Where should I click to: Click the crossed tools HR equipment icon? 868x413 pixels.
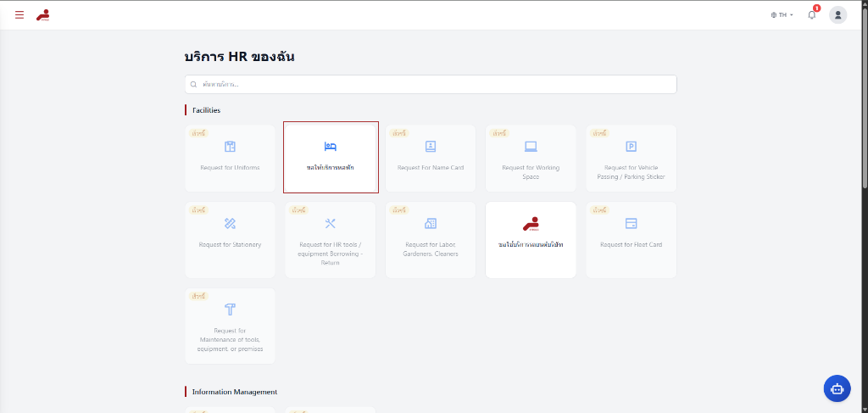[x=331, y=223]
